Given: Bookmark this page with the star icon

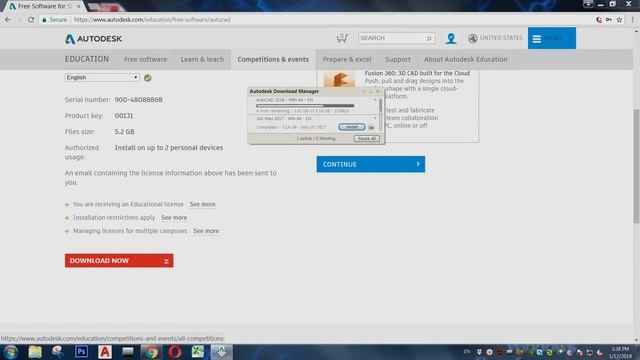Looking at the screenshot, I should point(619,20).
